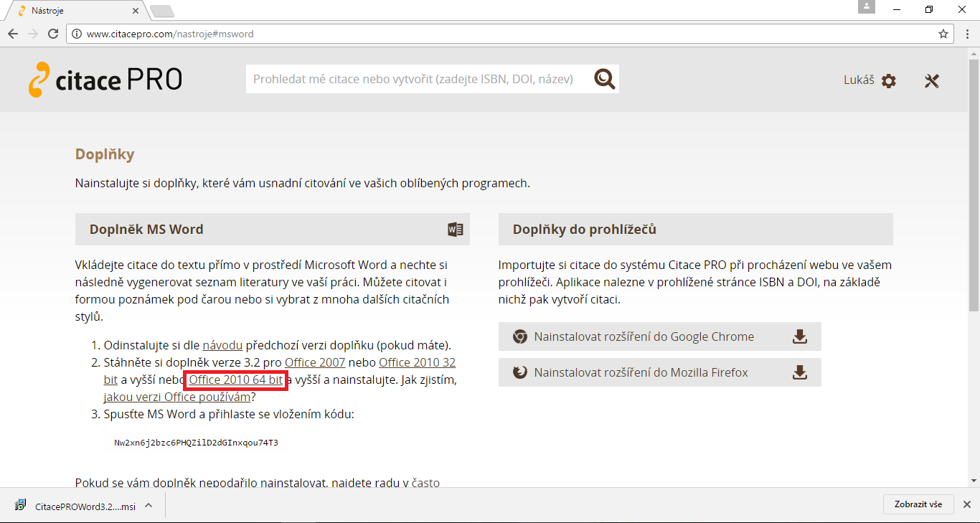
Task: Open a new browser tab
Action: coord(161,11)
